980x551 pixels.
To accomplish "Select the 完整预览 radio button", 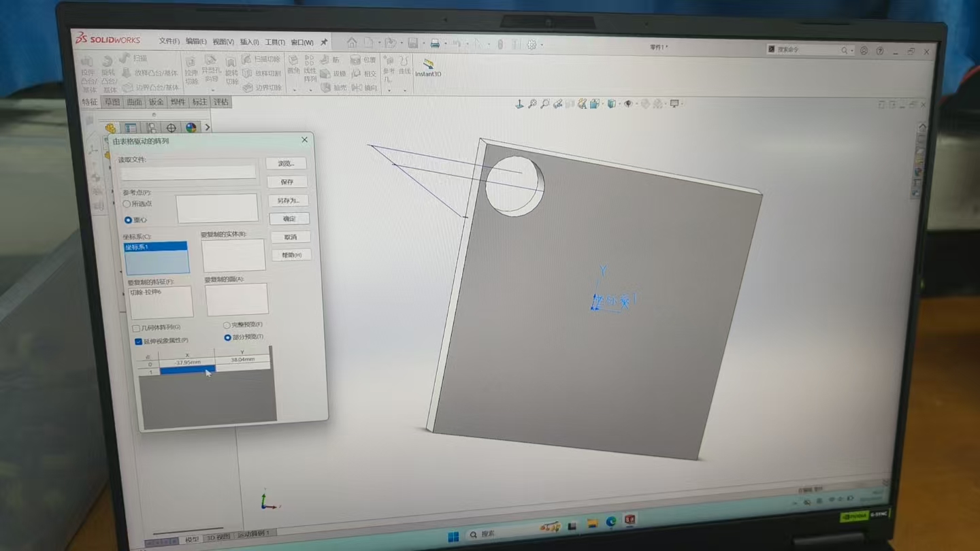I will click(227, 325).
